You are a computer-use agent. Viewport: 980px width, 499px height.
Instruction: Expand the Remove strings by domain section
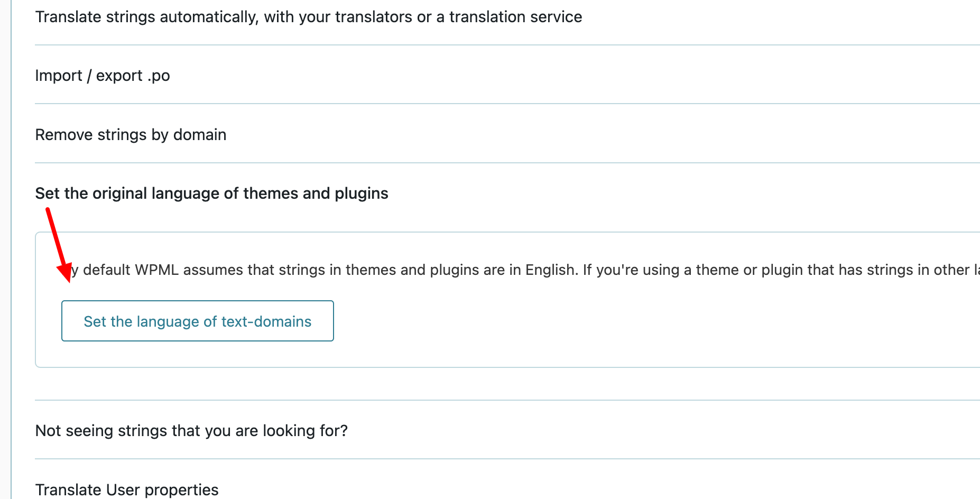(131, 135)
